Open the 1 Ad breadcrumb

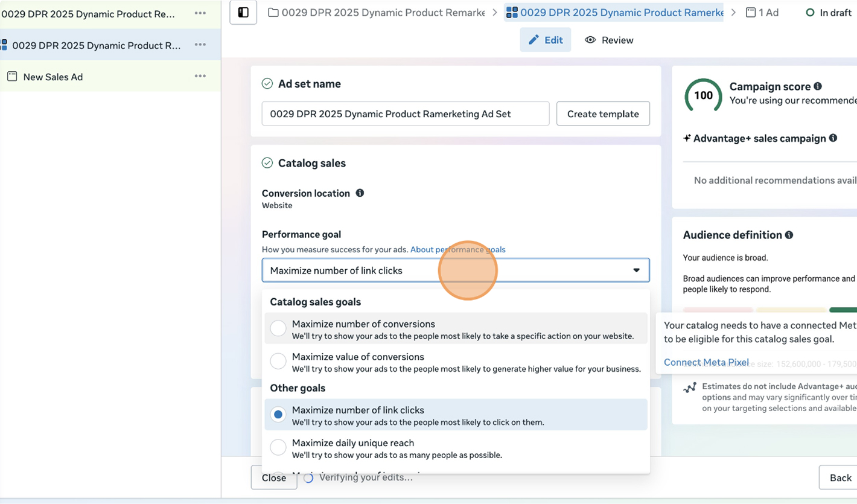(762, 13)
